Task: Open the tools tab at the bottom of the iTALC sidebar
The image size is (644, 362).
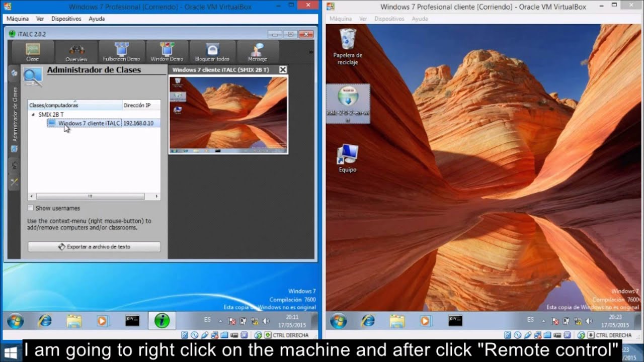Action: [15, 182]
